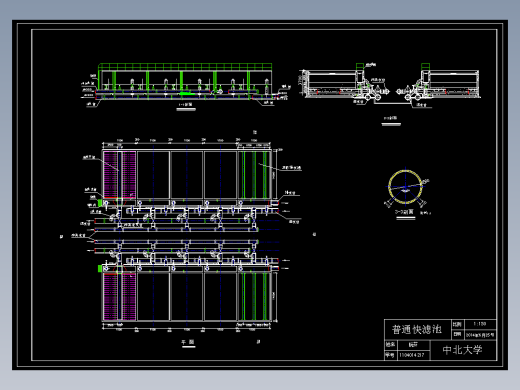Click the green square left of lower filter
The image size is (520, 390).
[100, 268]
